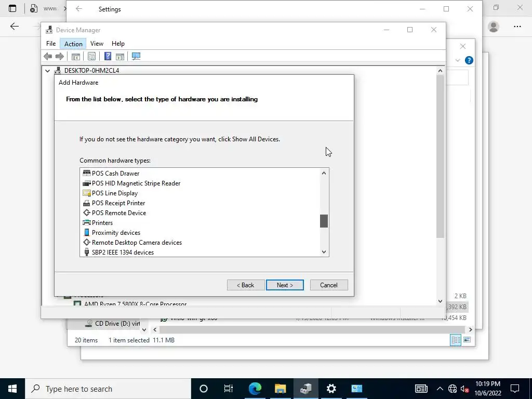532x399 pixels.
Task: Select the SBP2 IEEE 1394 devices icon
Action: pos(87,252)
